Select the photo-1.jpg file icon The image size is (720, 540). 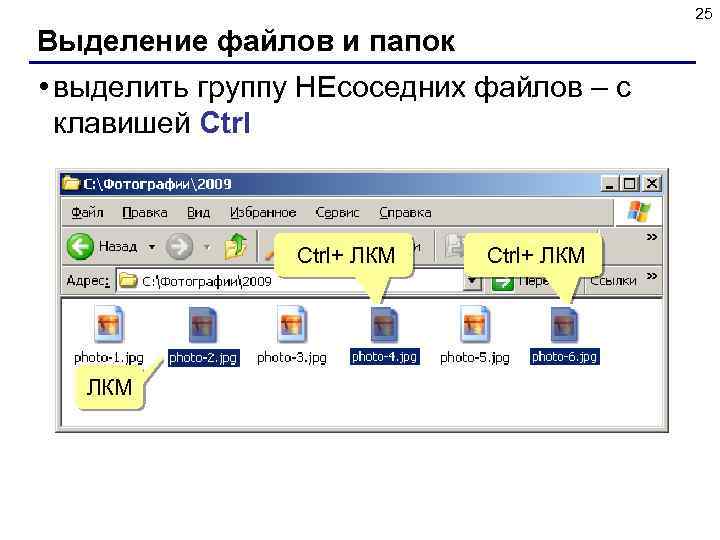[109, 325]
